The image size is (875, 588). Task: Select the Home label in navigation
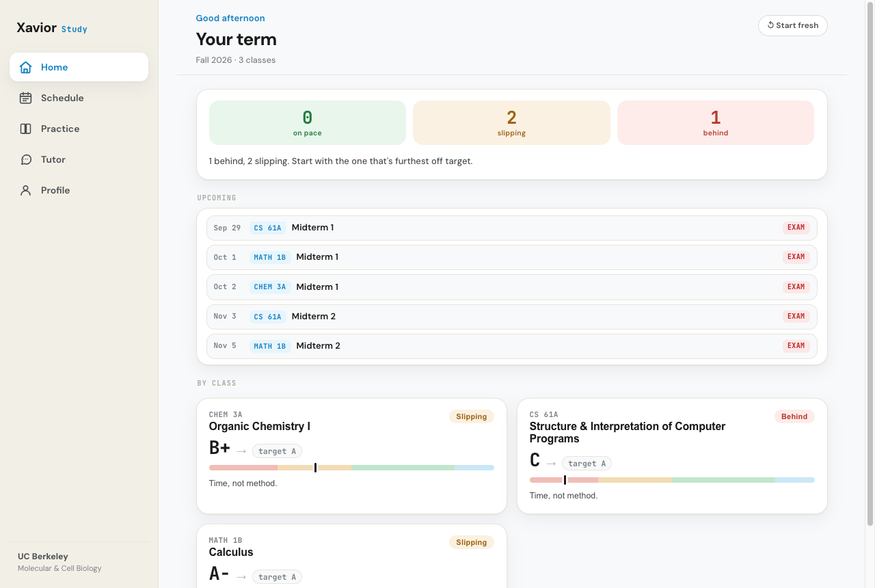pos(54,67)
